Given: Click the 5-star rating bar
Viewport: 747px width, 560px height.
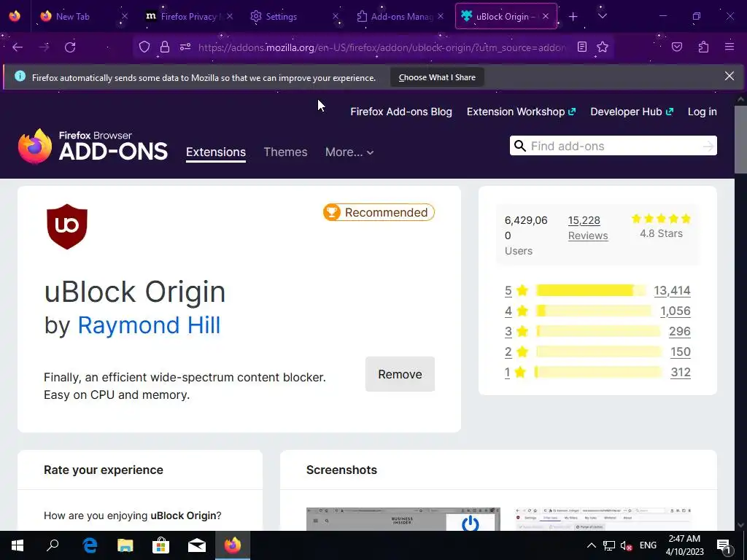Looking at the screenshot, I should [x=591, y=290].
